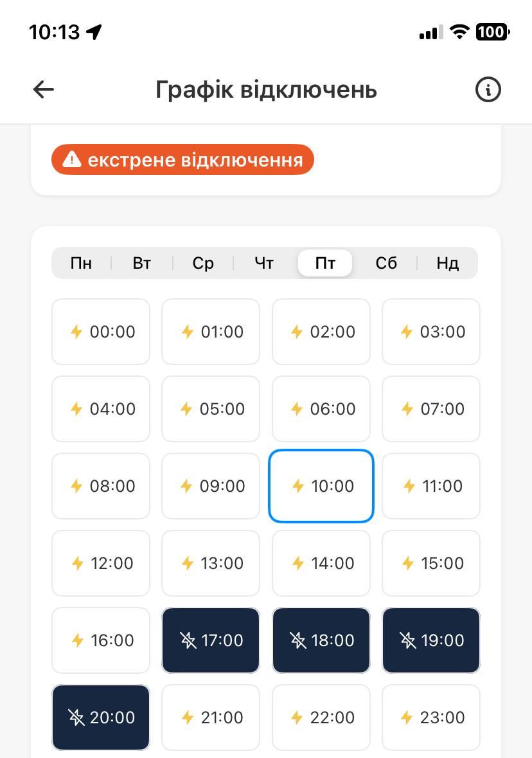The height and width of the screenshot is (758, 532).
Task: Tap the power-off icon at 18:00
Action: (x=298, y=640)
